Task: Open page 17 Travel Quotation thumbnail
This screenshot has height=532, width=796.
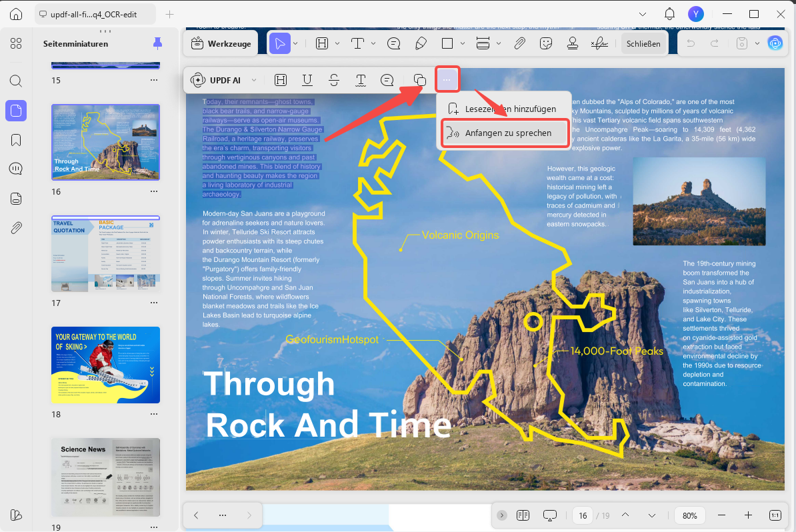Action: (x=105, y=254)
